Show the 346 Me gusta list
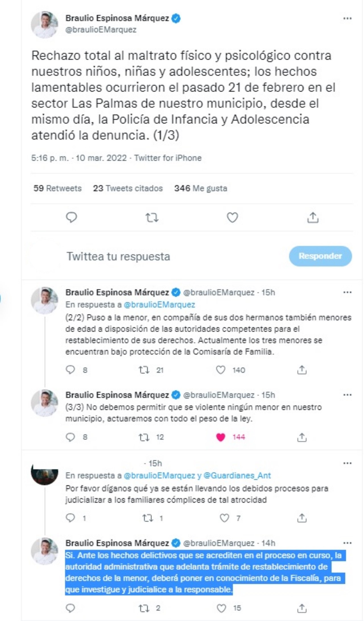 (x=200, y=188)
